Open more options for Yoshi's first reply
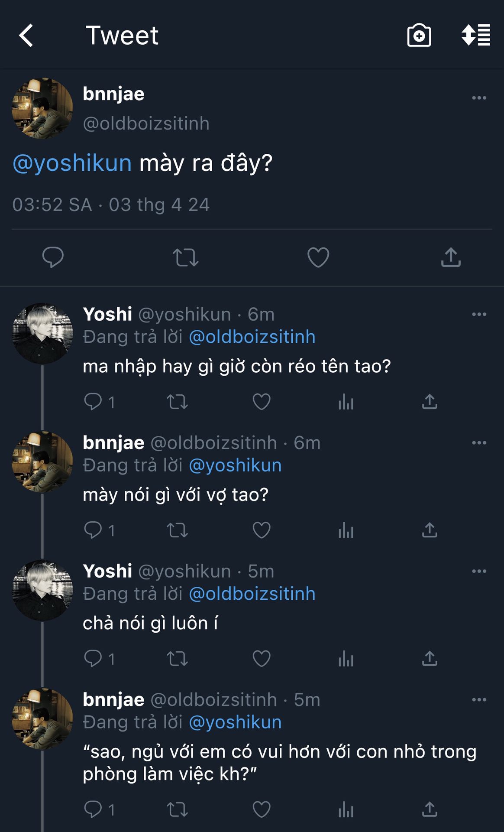The image size is (504, 832). point(479,314)
